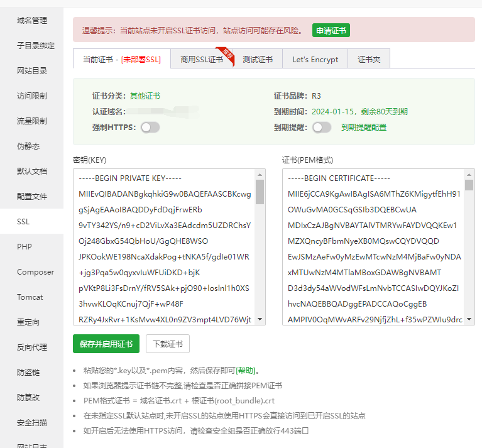Click 下载证书 button

pos(168,344)
